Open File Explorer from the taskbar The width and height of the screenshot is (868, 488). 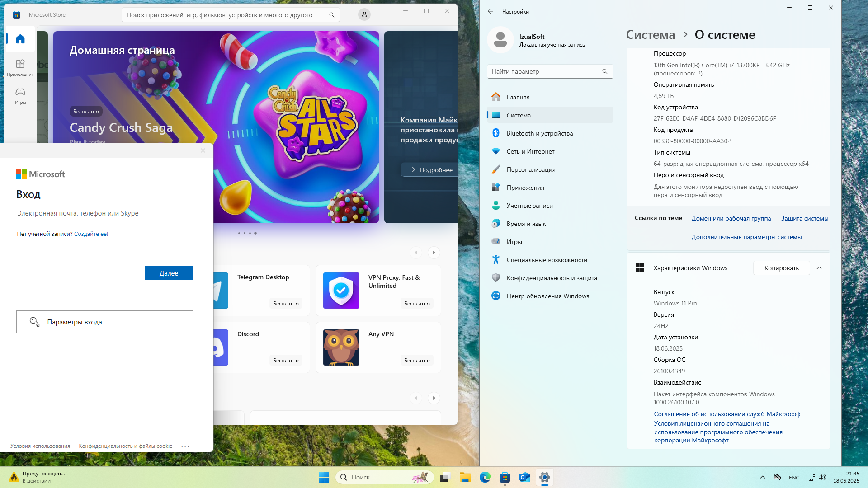coord(465,477)
